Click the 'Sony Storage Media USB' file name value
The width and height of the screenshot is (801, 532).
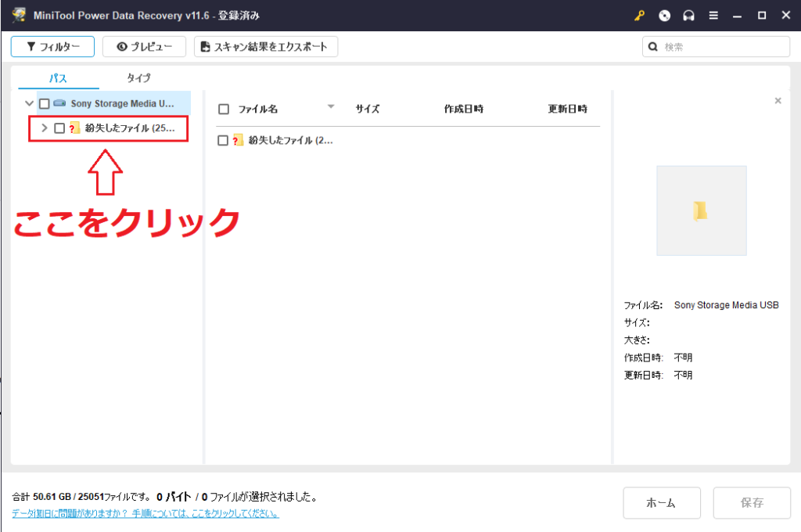727,305
